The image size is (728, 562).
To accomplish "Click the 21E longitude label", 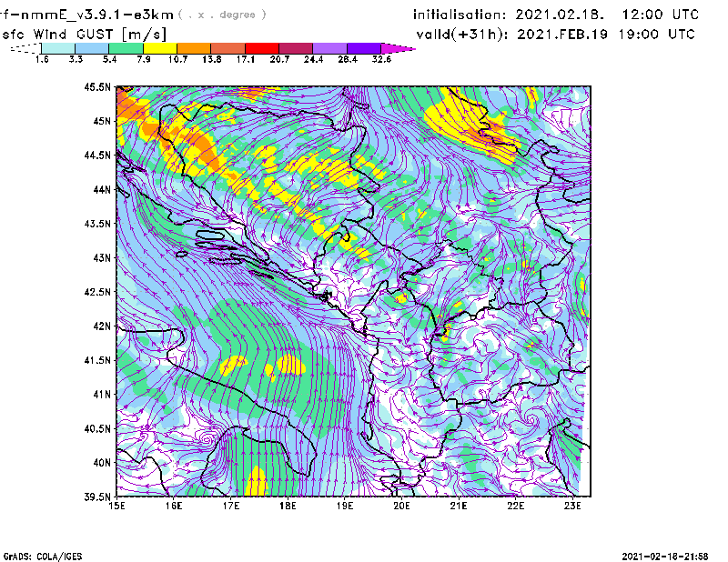I will (x=459, y=506).
